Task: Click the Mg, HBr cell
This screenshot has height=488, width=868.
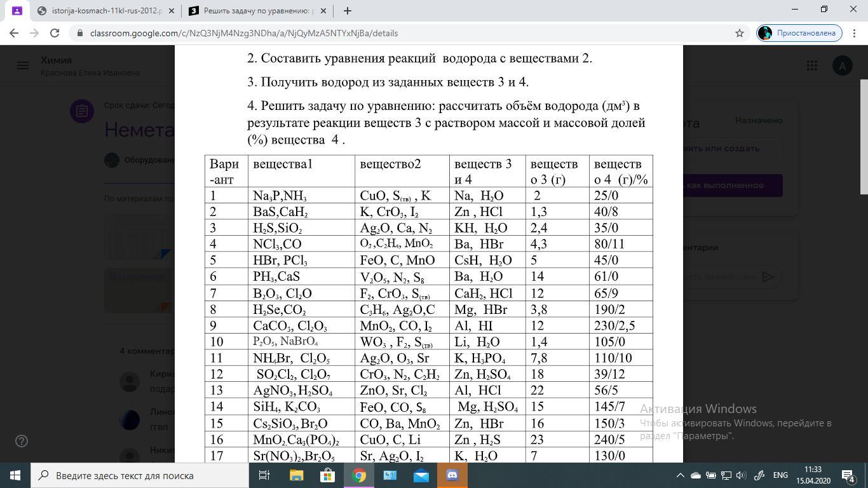Action: pyautogui.click(x=487, y=309)
